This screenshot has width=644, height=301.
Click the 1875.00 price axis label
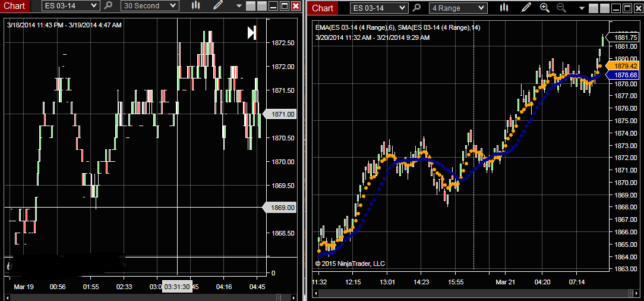(627, 121)
